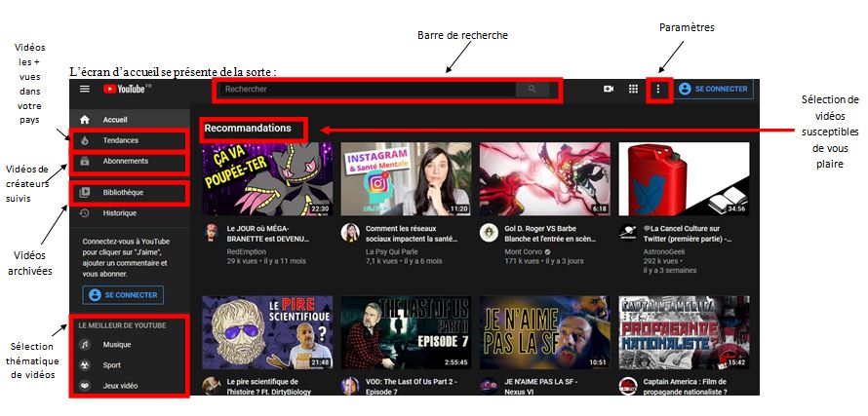Click the Jeux vidéo icon

[85, 386]
